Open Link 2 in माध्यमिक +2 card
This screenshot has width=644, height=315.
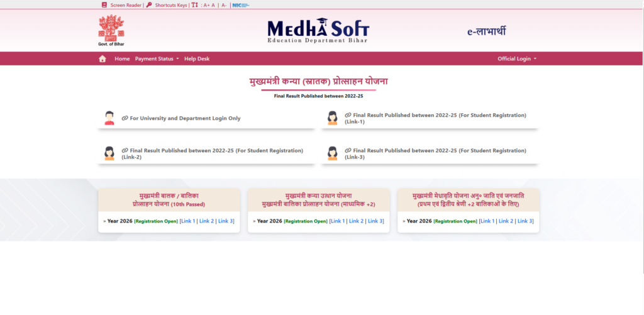pos(356,221)
